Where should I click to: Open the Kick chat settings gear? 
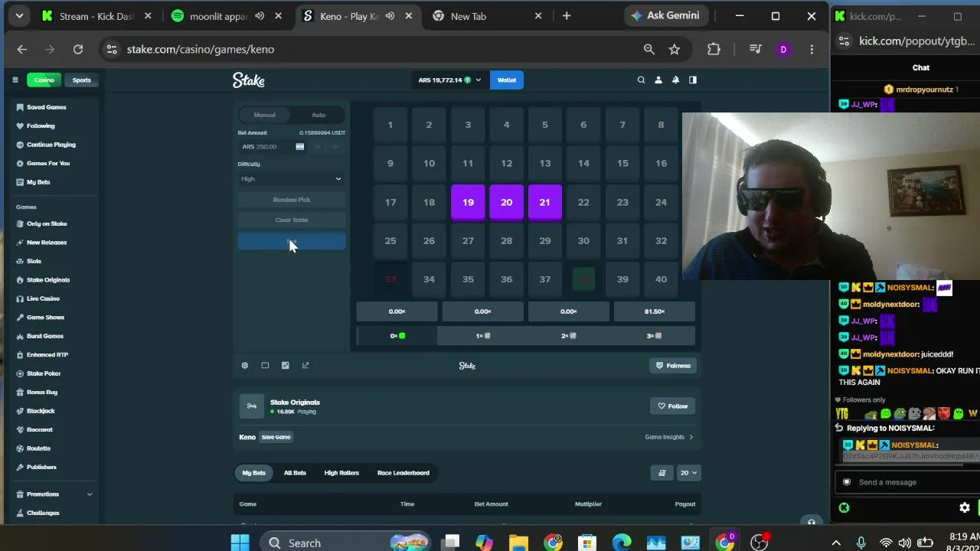click(965, 507)
